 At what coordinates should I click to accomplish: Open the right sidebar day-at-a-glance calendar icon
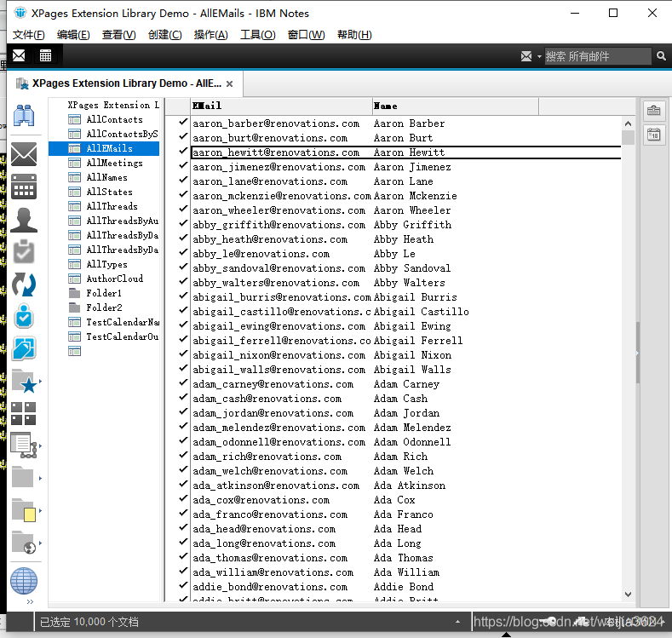pyautogui.click(x=653, y=135)
